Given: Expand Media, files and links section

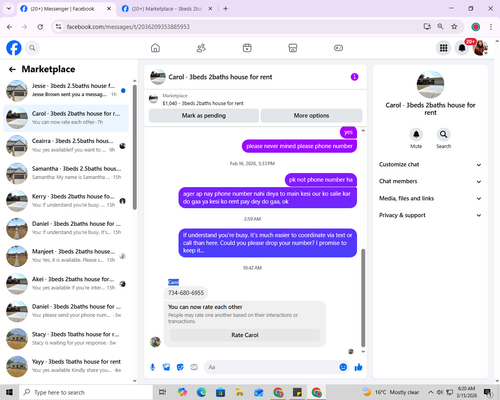Looking at the screenshot, I should [430, 198].
